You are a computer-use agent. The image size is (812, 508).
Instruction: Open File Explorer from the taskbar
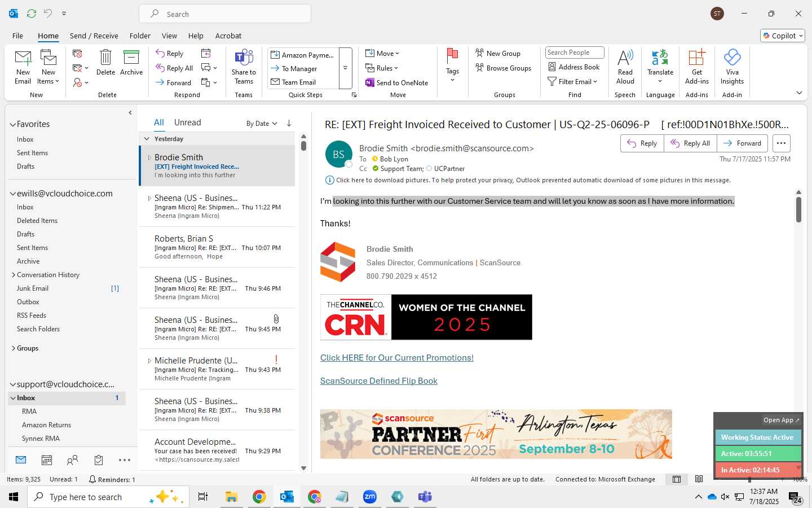[x=231, y=497]
